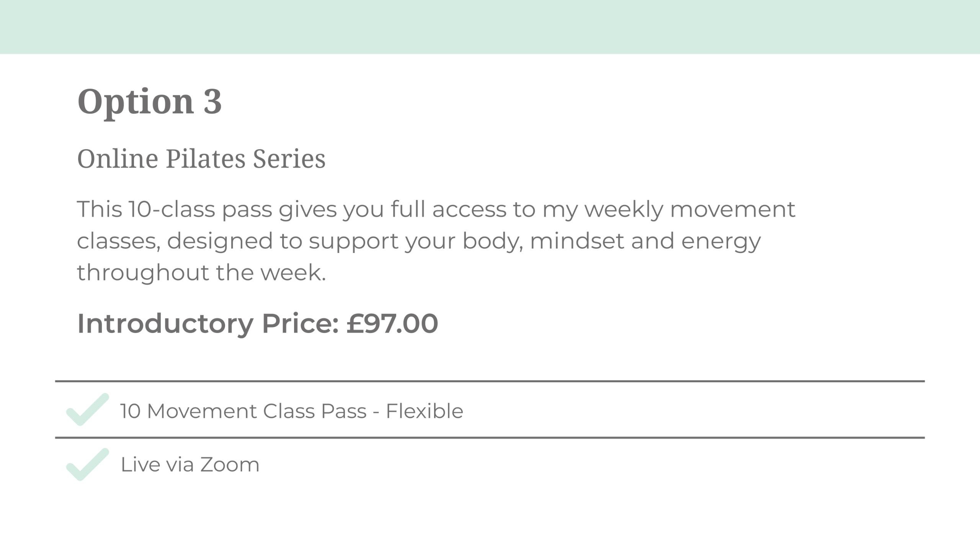The height and width of the screenshot is (551, 980).
Task: Click the line reading throughout the week
Action: pyautogui.click(x=201, y=272)
